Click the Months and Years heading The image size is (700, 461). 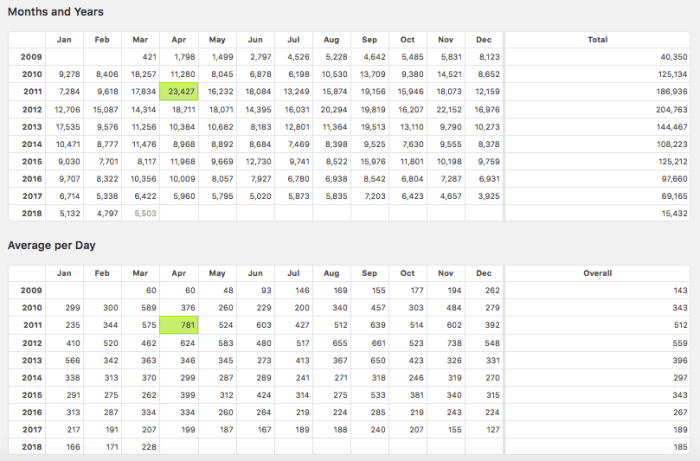click(55, 12)
